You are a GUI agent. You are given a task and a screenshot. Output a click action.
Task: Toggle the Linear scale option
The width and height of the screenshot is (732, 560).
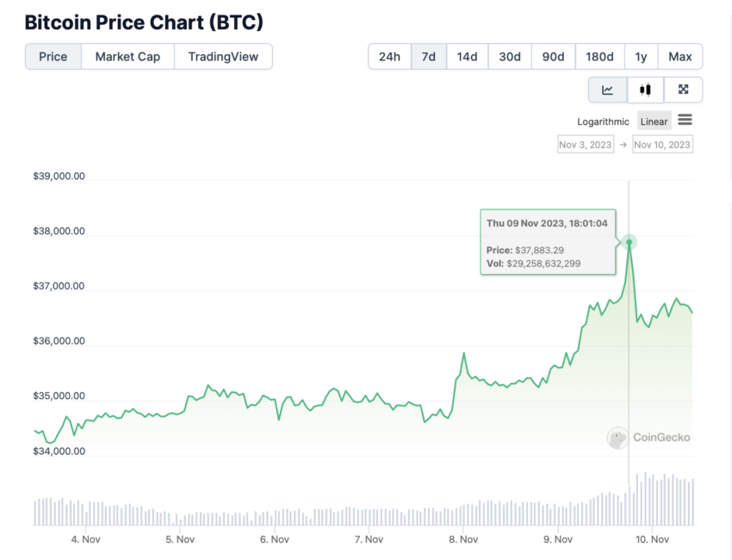click(x=654, y=121)
